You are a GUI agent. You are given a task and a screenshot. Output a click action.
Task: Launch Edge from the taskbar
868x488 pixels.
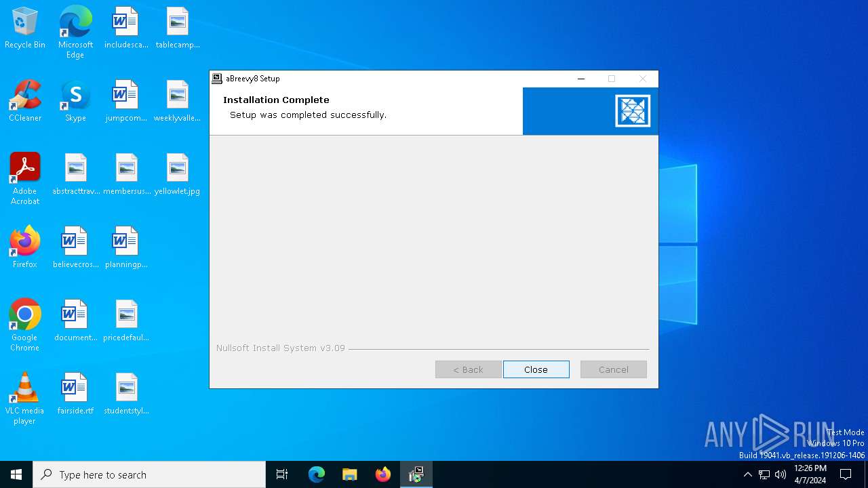tap(317, 474)
